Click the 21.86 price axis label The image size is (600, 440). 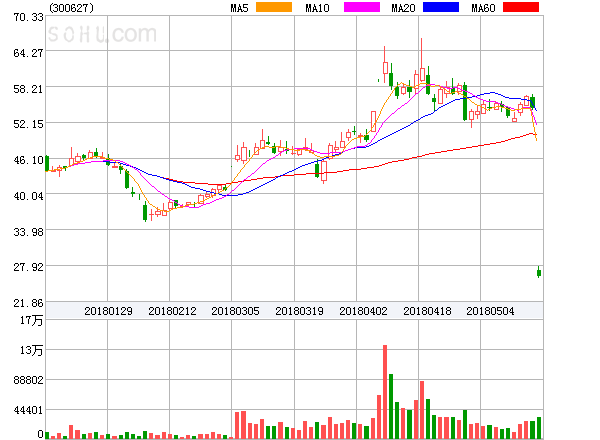[x=28, y=303]
